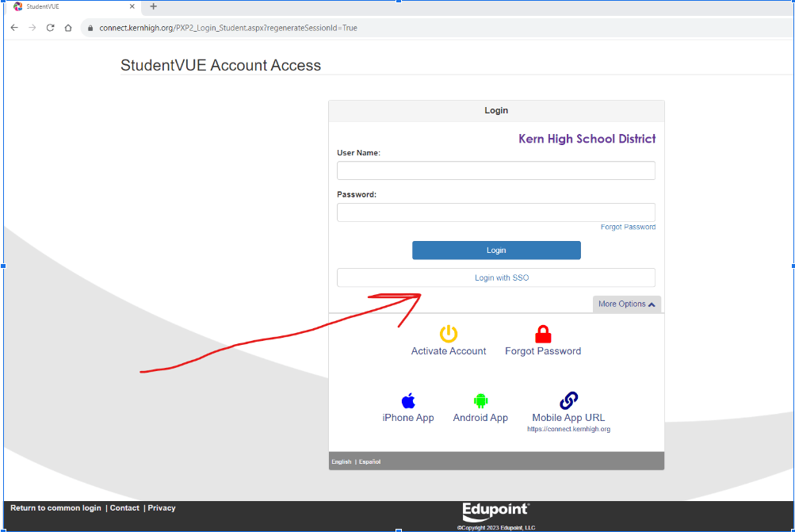This screenshot has height=532, width=795.
Task: Open the iPhone App link text
Action: (408, 417)
